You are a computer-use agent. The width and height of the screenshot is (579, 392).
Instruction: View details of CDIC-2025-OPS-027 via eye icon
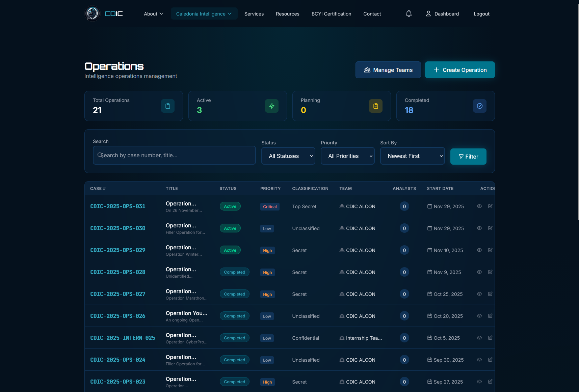479,294
